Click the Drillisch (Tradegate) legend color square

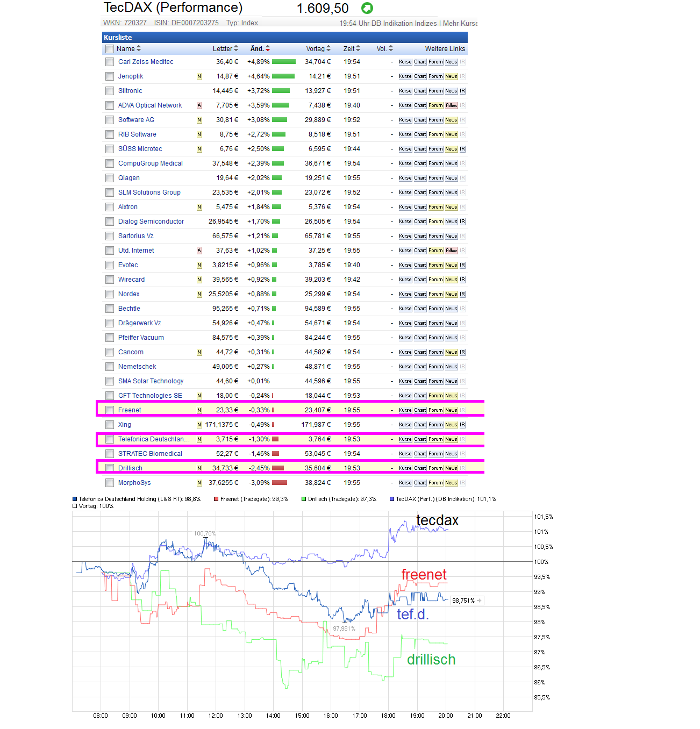[304, 499]
